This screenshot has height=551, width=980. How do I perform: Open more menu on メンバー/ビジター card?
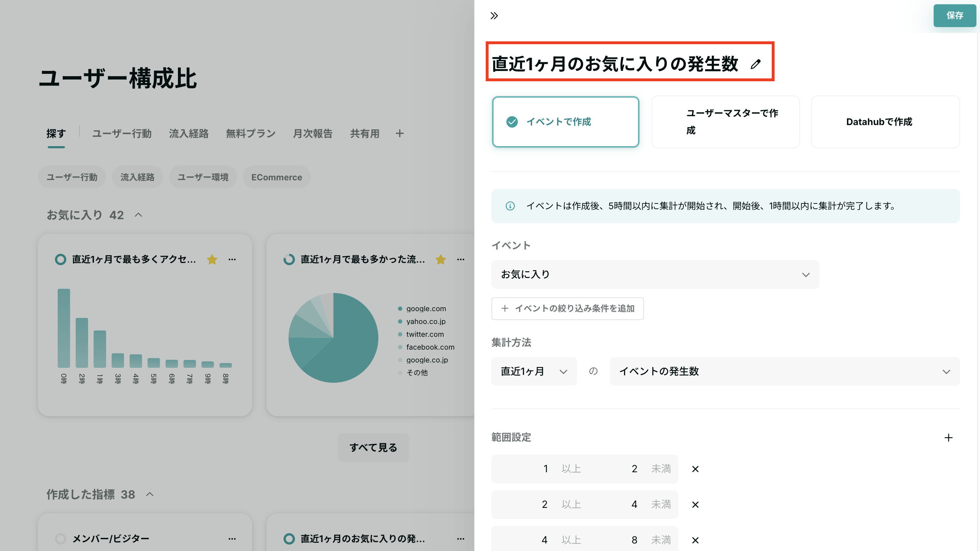[x=232, y=539]
